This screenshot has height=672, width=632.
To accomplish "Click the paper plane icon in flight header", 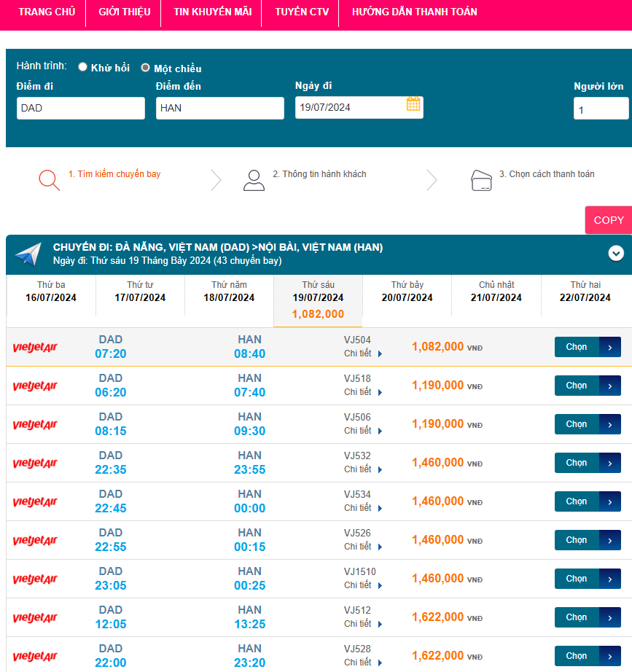I will pyautogui.click(x=28, y=254).
